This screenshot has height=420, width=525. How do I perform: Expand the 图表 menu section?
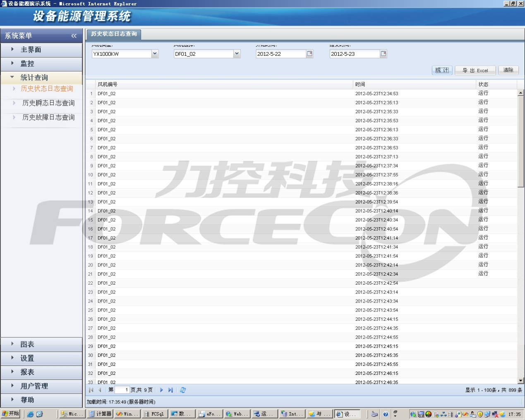(41, 344)
